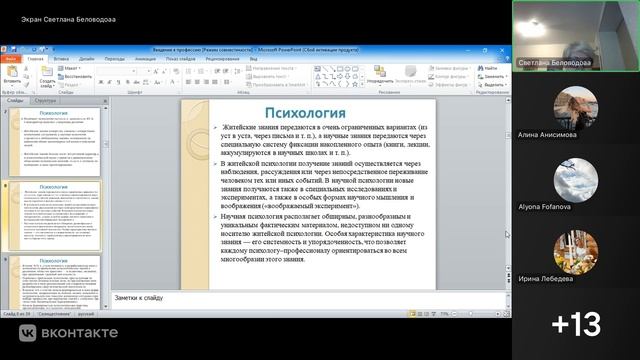Click the Контур фигуры button
This screenshot has height=360, width=640.
[x=448, y=76]
